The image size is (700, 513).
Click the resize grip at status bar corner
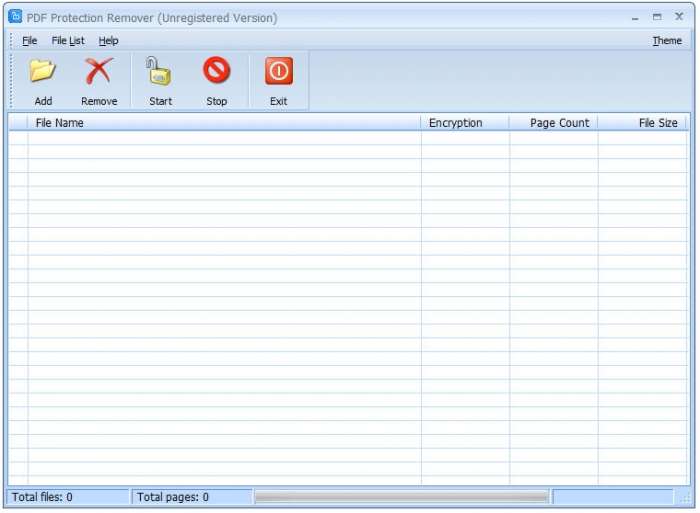[x=686, y=499]
